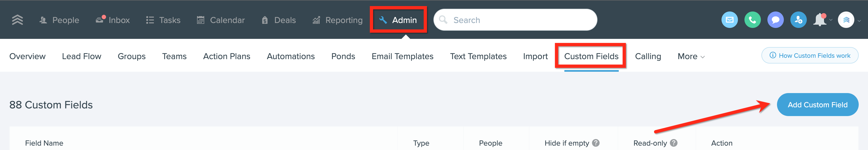Switch to the Custom Fields tab

[x=591, y=56]
